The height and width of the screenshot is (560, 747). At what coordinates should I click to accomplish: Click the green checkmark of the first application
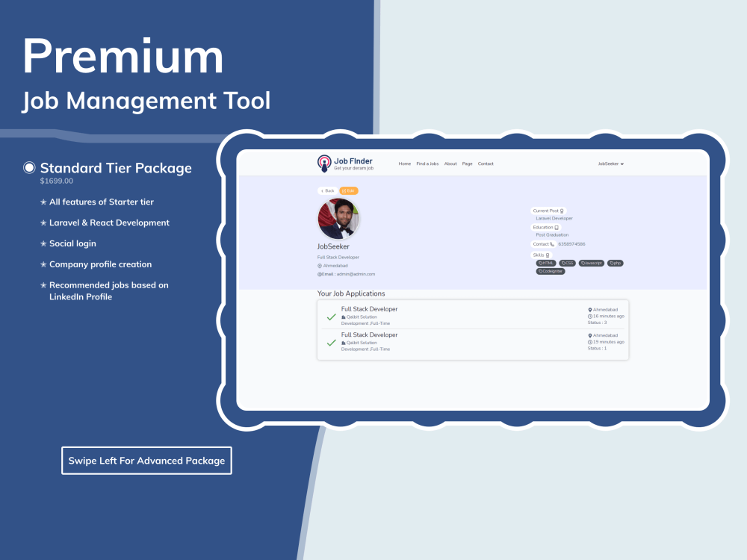(x=332, y=317)
